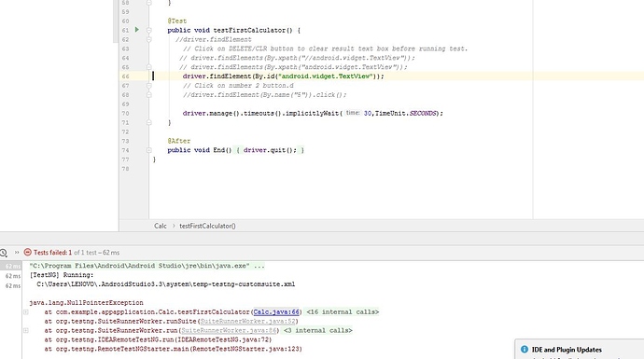
Task: Click the implicitlyWait statement on line 70
Action: (x=313, y=113)
